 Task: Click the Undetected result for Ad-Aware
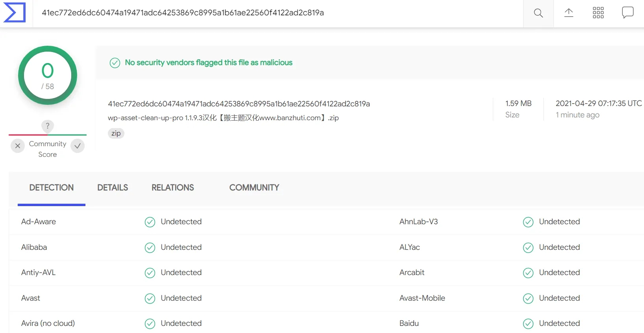coord(181,221)
